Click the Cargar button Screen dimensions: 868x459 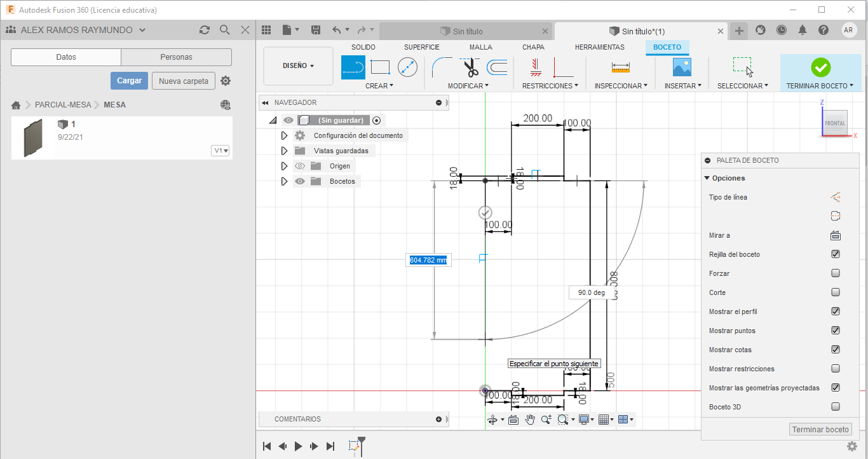tap(129, 81)
